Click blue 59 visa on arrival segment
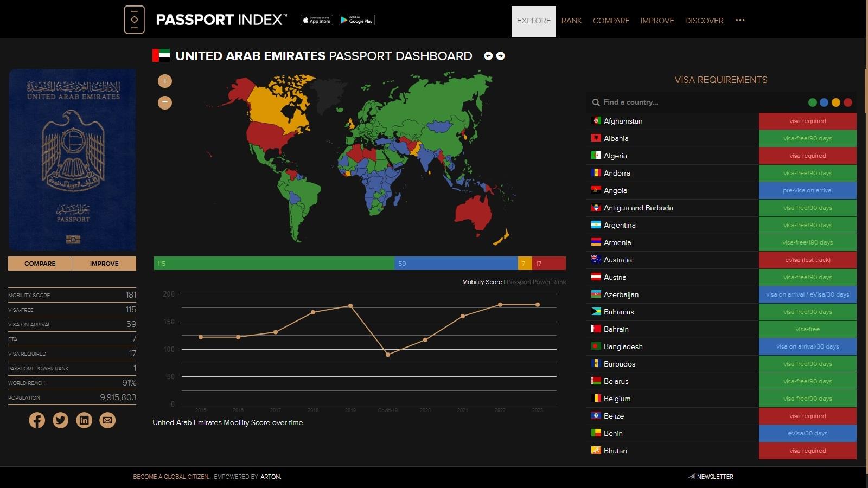The height and width of the screenshot is (488, 868). [x=456, y=264]
